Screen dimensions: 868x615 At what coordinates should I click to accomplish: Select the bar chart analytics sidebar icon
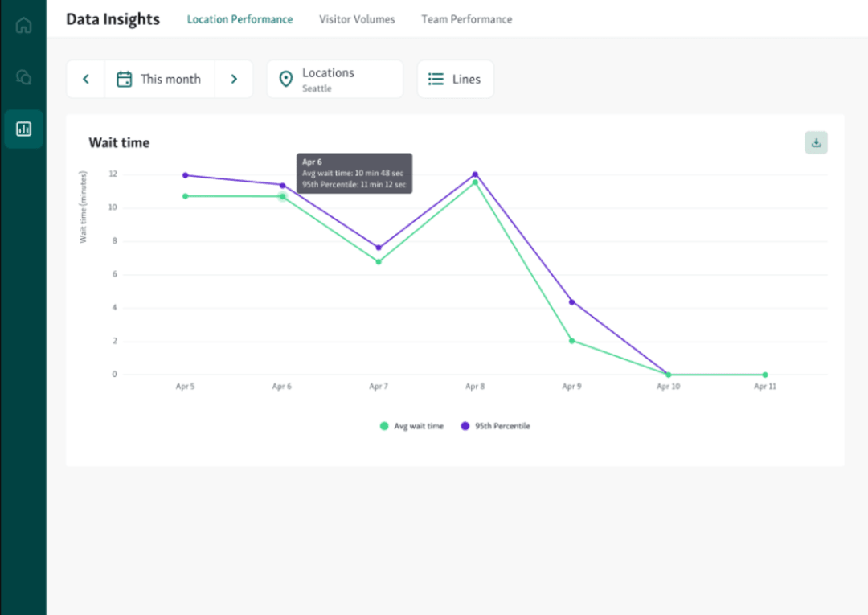click(23, 129)
